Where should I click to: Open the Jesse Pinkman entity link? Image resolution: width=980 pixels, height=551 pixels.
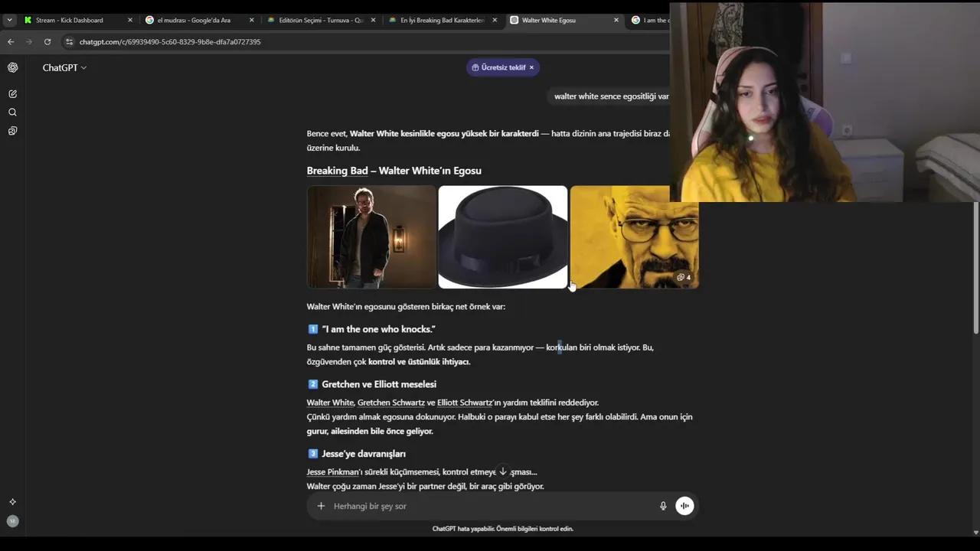point(335,472)
